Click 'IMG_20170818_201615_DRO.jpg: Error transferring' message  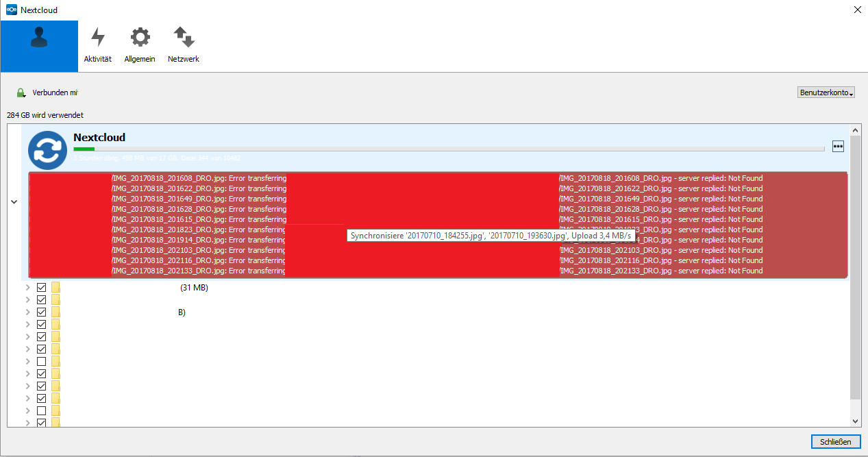199,219
